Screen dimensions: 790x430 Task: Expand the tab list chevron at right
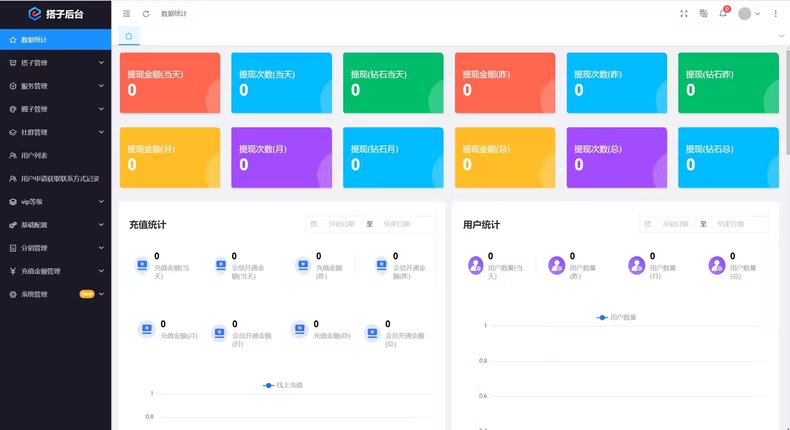tap(781, 36)
